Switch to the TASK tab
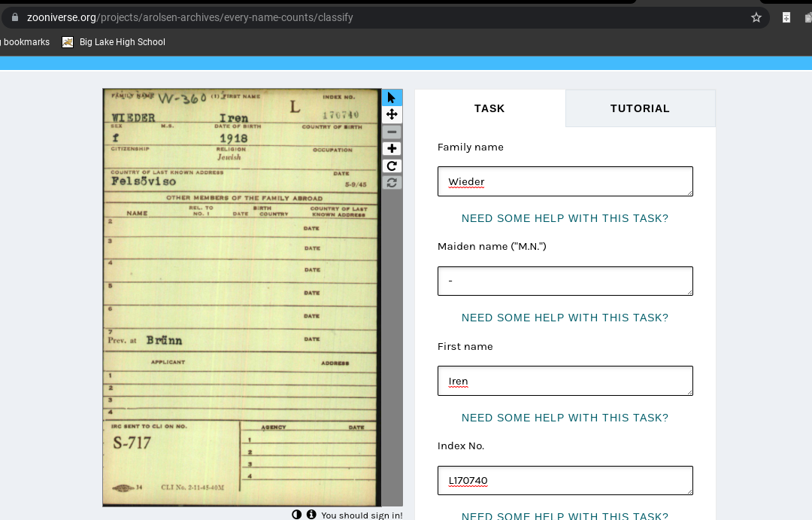Viewport: 812px width, 520px height. [489, 108]
